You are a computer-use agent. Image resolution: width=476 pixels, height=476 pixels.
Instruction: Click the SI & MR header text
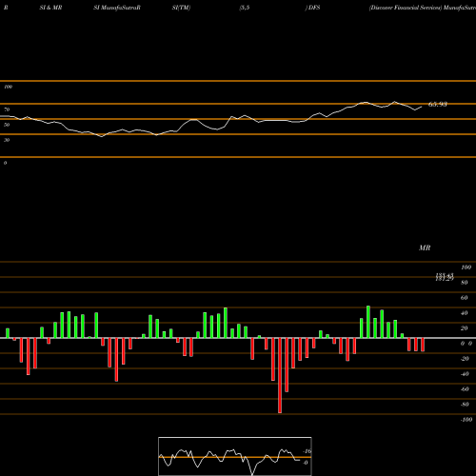(50, 8)
